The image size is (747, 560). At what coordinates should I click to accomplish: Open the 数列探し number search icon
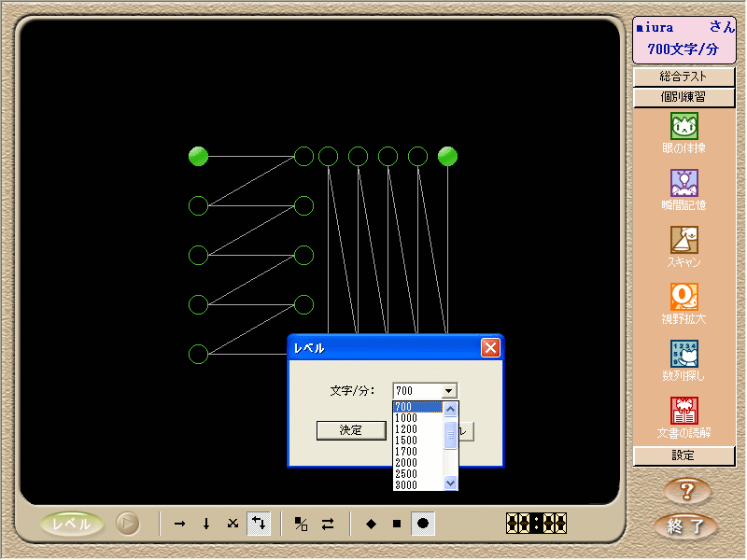[x=684, y=354]
